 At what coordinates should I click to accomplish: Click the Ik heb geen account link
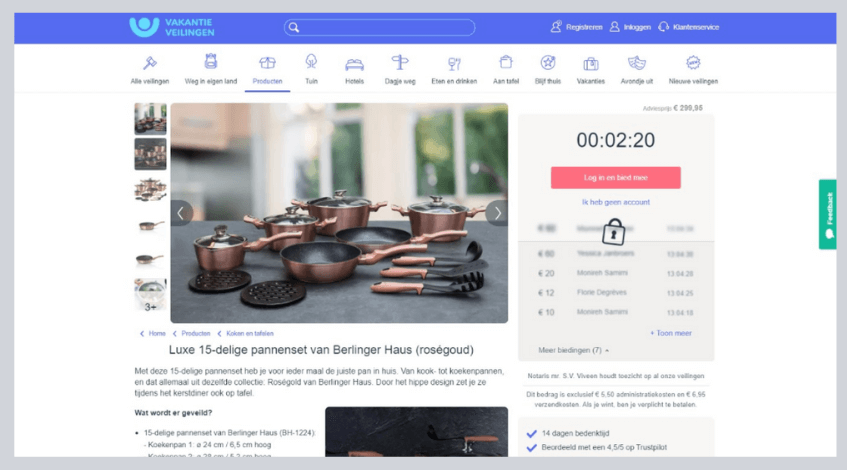[x=615, y=202]
